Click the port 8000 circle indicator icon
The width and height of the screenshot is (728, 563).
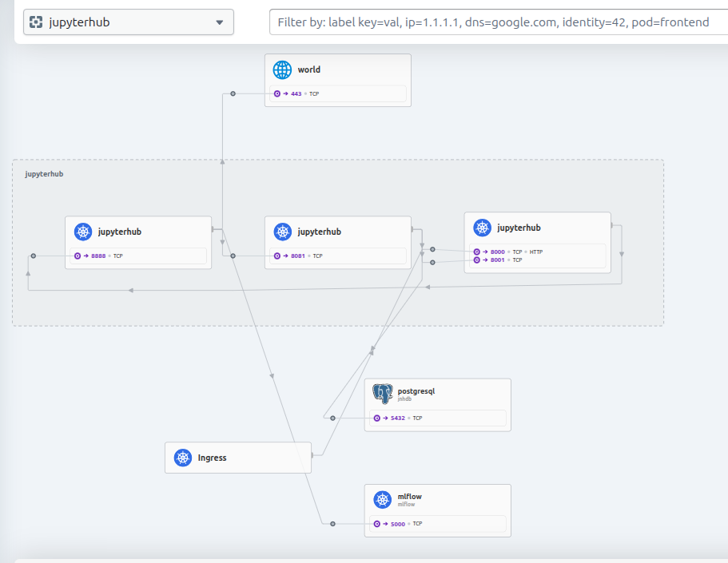tap(477, 252)
